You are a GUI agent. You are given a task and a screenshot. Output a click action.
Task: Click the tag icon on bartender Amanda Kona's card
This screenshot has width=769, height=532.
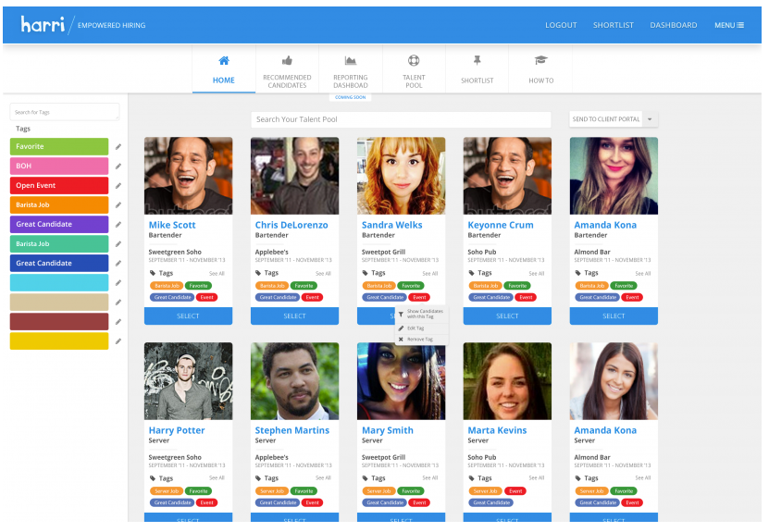577,273
